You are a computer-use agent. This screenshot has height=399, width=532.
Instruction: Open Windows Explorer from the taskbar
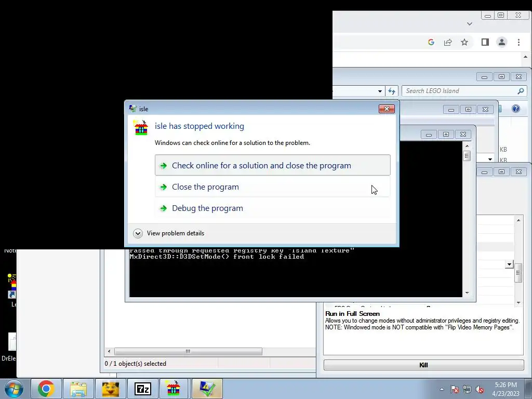78,389
